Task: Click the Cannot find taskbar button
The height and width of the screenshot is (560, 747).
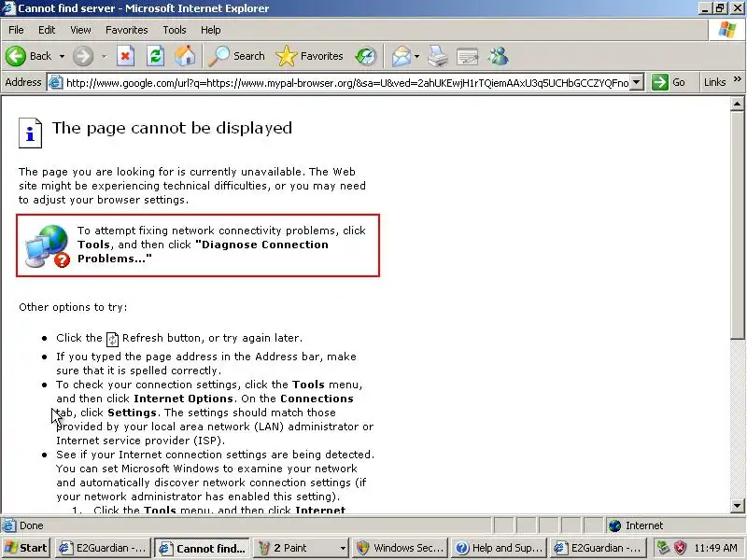Action: (x=202, y=548)
